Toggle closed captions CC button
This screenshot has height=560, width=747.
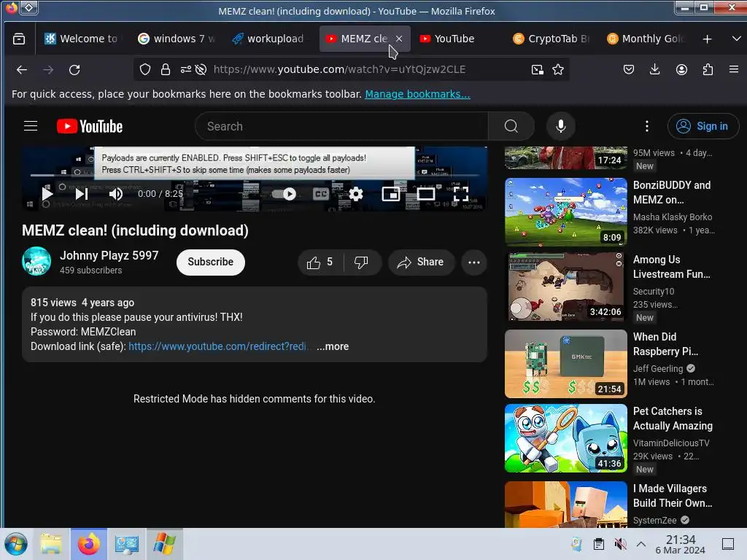(x=321, y=194)
